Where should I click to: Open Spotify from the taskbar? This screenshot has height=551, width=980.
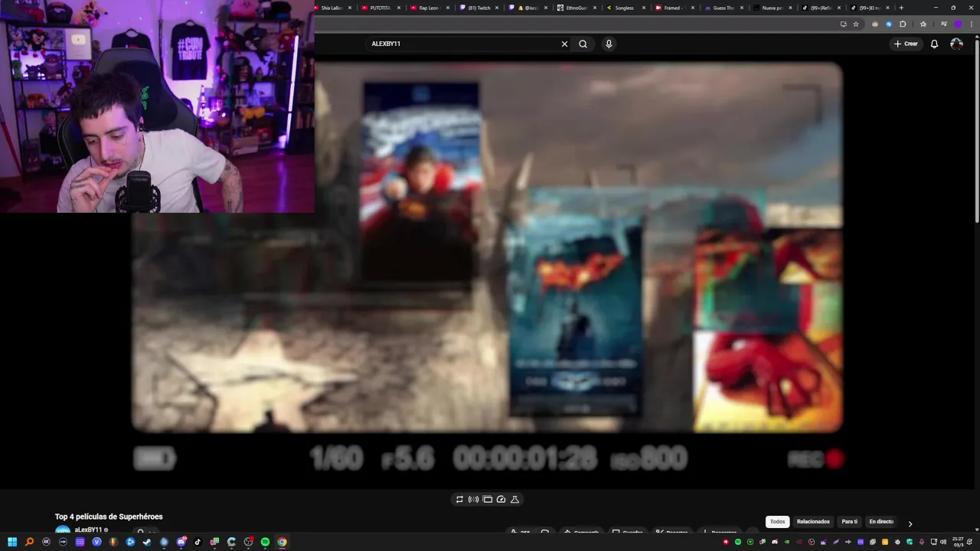coord(265,542)
